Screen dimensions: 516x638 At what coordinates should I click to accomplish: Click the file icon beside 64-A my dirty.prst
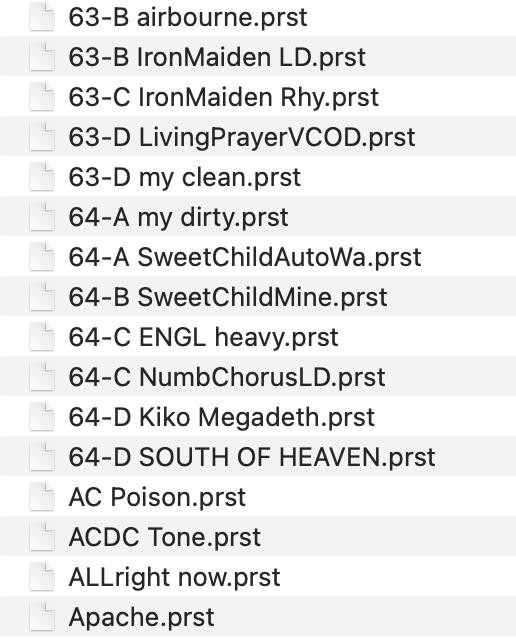[42, 217]
